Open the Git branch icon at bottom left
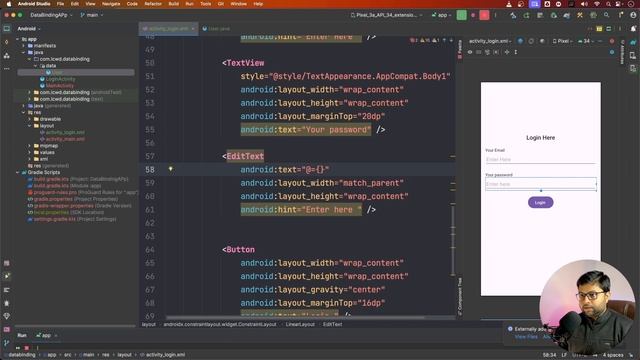The width and height of the screenshot is (640, 360). pyautogui.click(x=7, y=343)
